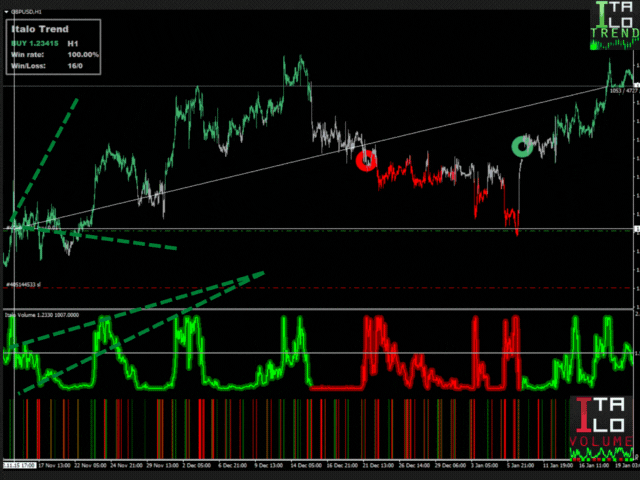Click the 2 Dec 05:00 time axis label
The width and height of the screenshot is (640, 480).
pos(197,465)
